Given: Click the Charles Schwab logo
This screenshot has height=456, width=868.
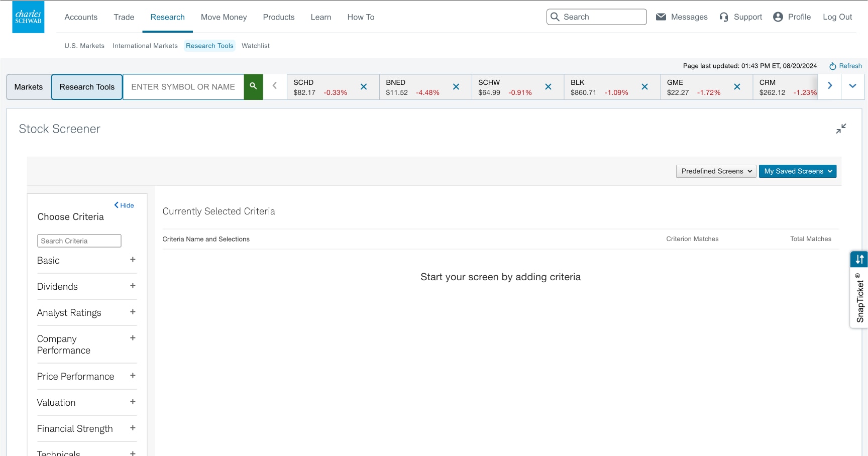Looking at the screenshot, I should coord(28,17).
